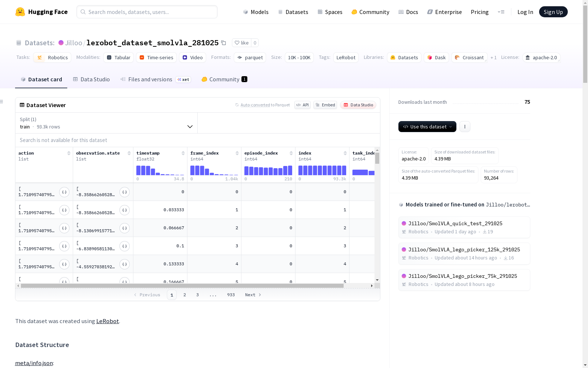Click the apache-2.0 license tag
The height and width of the screenshot is (368, 588).
541,57
